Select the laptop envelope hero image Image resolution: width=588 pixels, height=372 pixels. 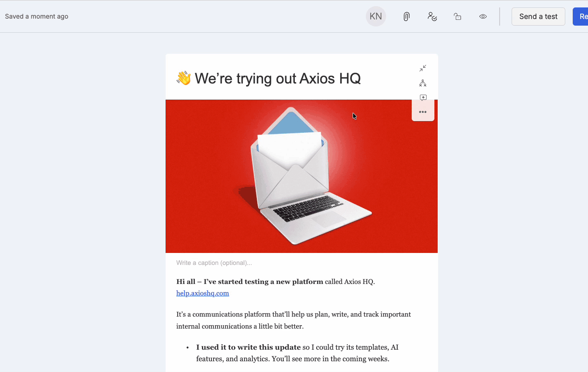[x=301, y=176]
